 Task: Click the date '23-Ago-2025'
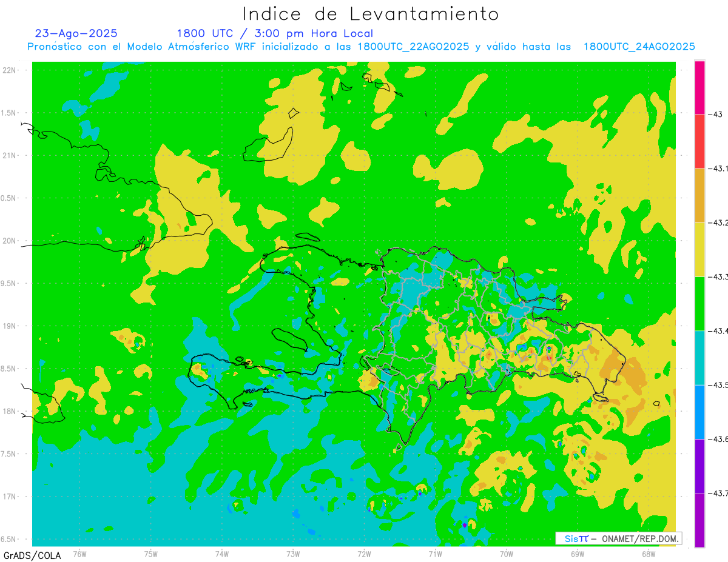click(76, 33)
